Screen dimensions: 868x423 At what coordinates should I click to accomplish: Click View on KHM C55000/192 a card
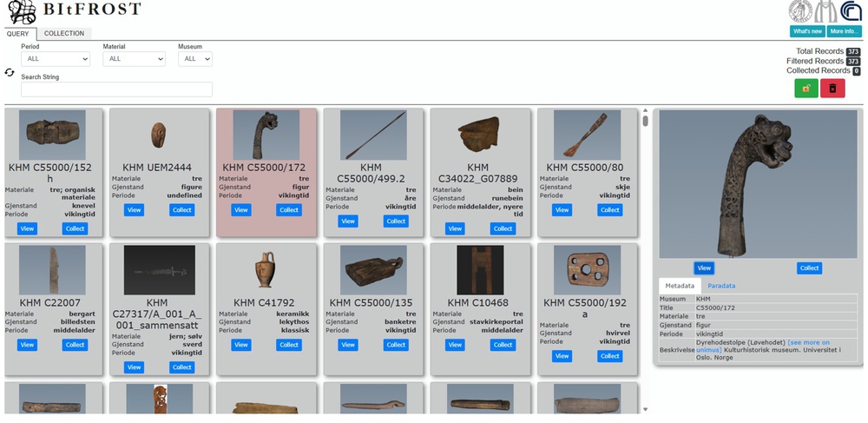click(x=562, y=357)
